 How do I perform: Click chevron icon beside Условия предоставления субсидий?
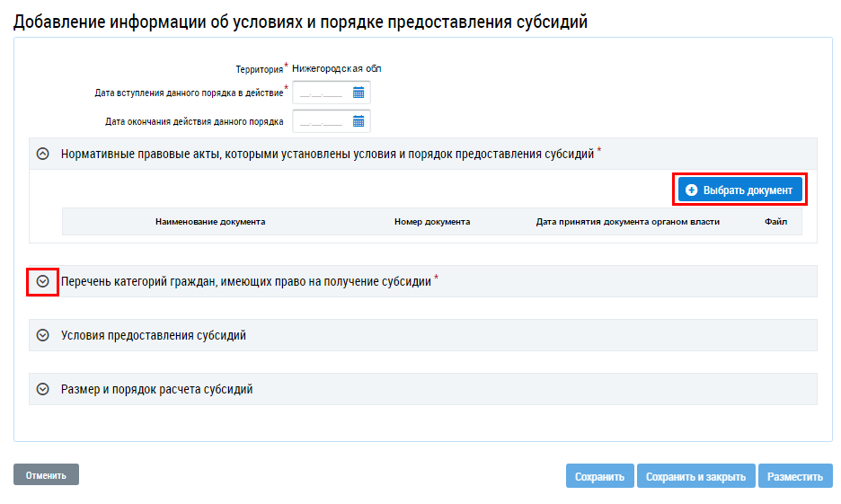(42, 335)
